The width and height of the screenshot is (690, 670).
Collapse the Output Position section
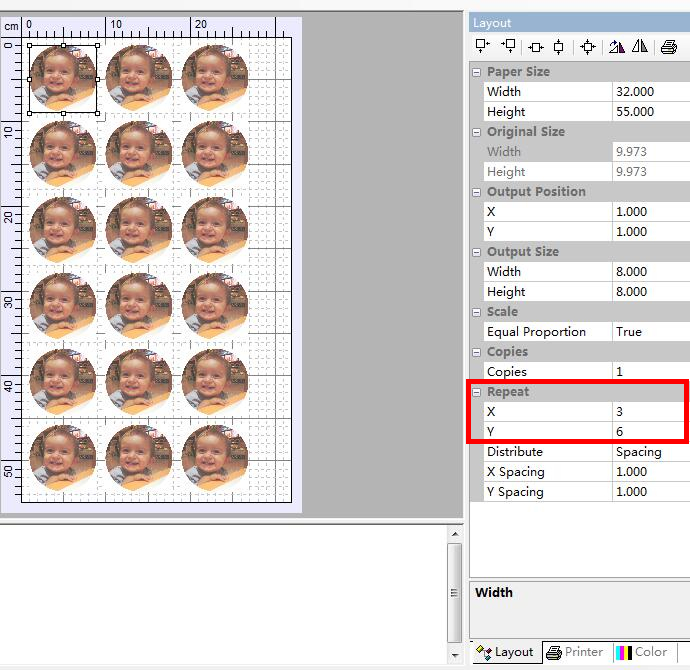tap(477, 192)
